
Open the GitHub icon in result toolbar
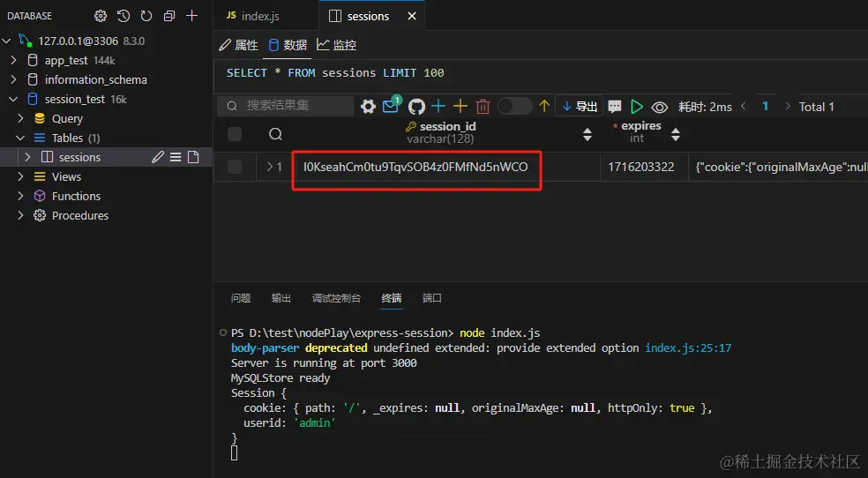[416, 106]
